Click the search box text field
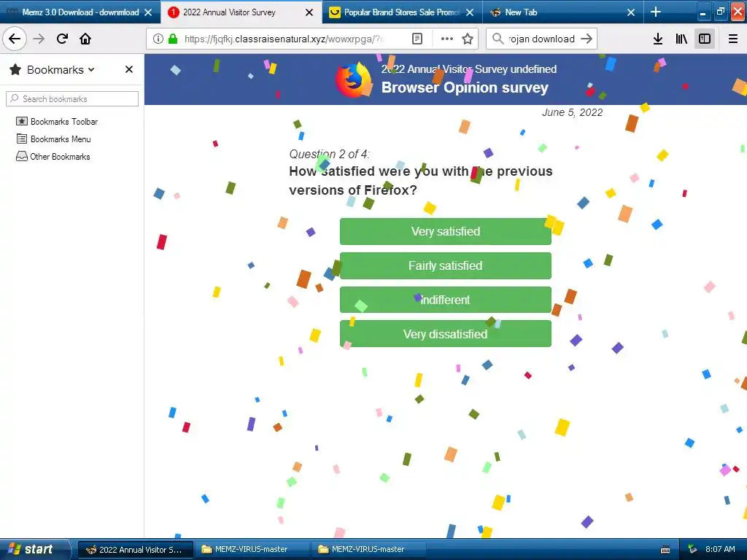The height and width of the screenshot is (560, 747). pyautogui.click(x=542, y=39)
